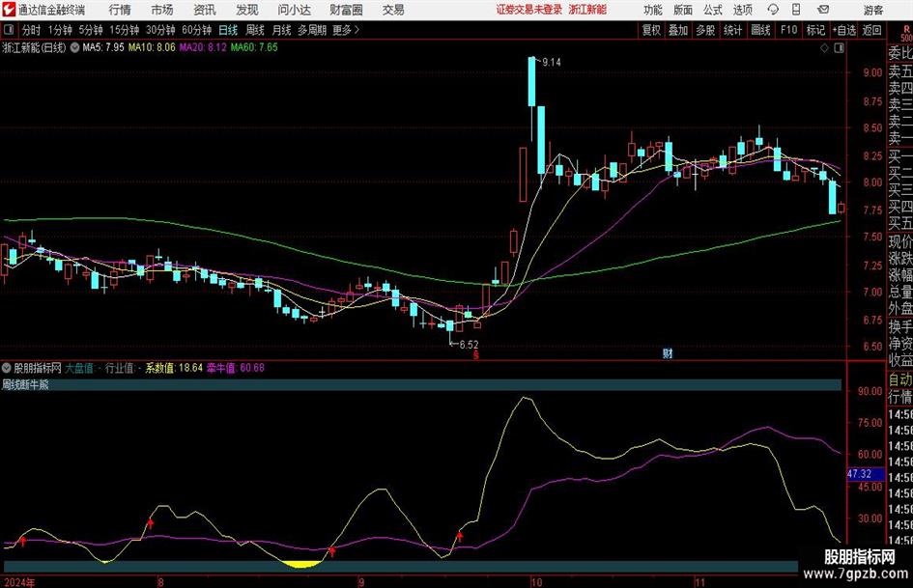Switch to the 60分钟 period tab

coord(196,30)
